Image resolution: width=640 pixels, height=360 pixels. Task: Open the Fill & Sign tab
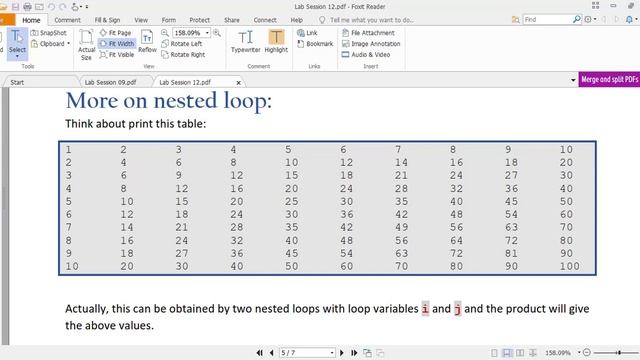tap(107, 20)
